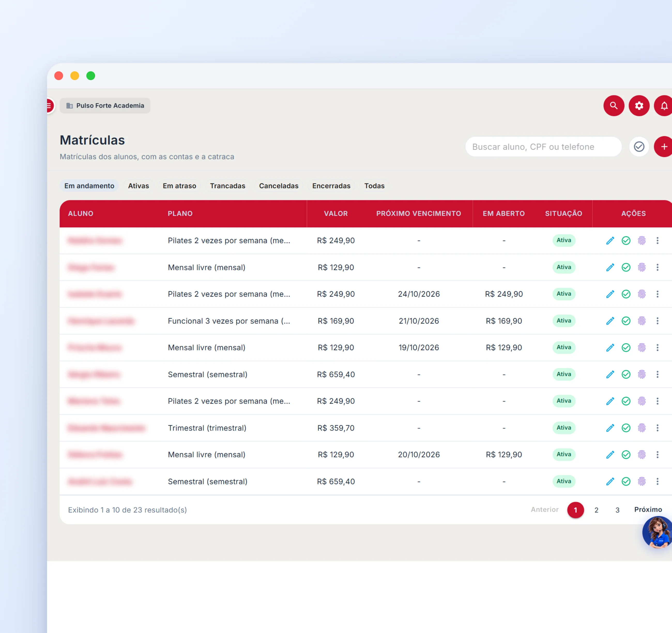
Task: Open fingerprint icon for 20/10/2026 row
Action: pos(642,454)
